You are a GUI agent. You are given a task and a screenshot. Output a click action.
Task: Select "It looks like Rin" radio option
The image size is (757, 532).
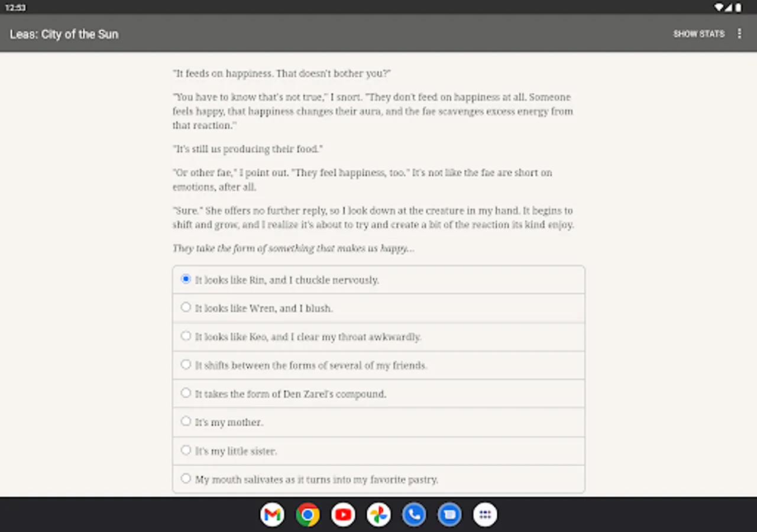(378, 280)
